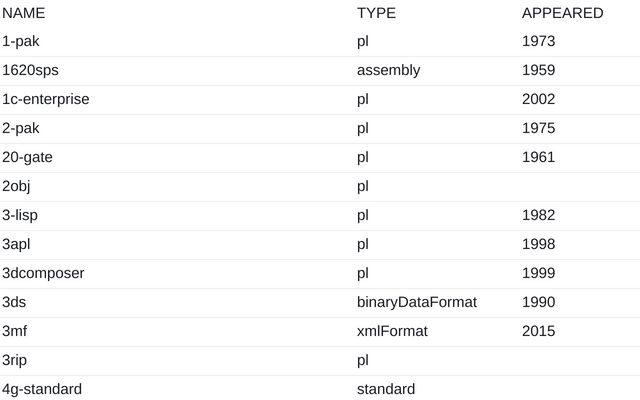Open the 20-gate entry
The image size is (640, 400).
(27, 158)
